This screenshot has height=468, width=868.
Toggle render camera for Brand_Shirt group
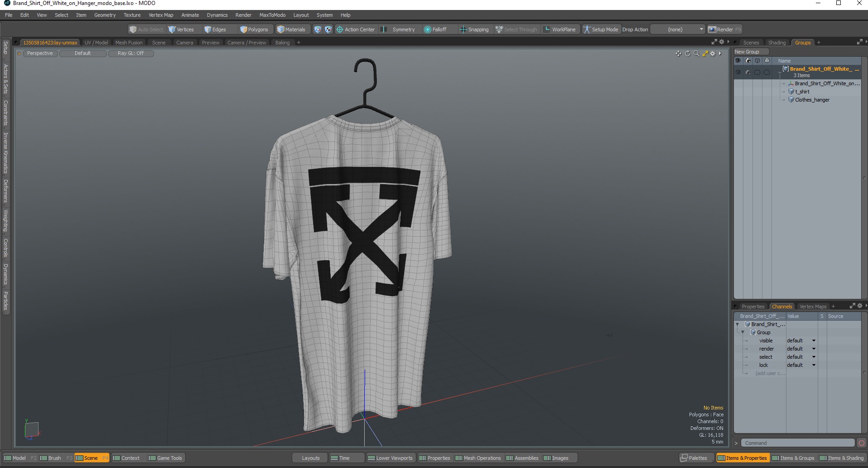748,72
